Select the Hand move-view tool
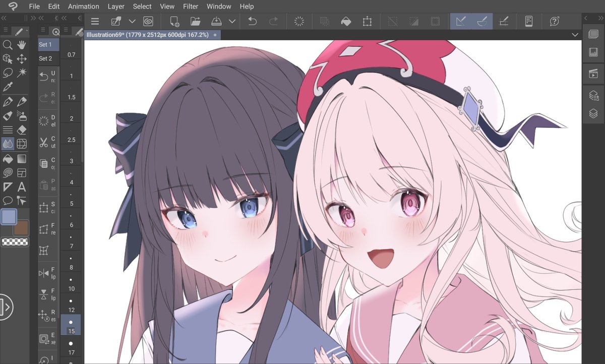 pos(22,45)
